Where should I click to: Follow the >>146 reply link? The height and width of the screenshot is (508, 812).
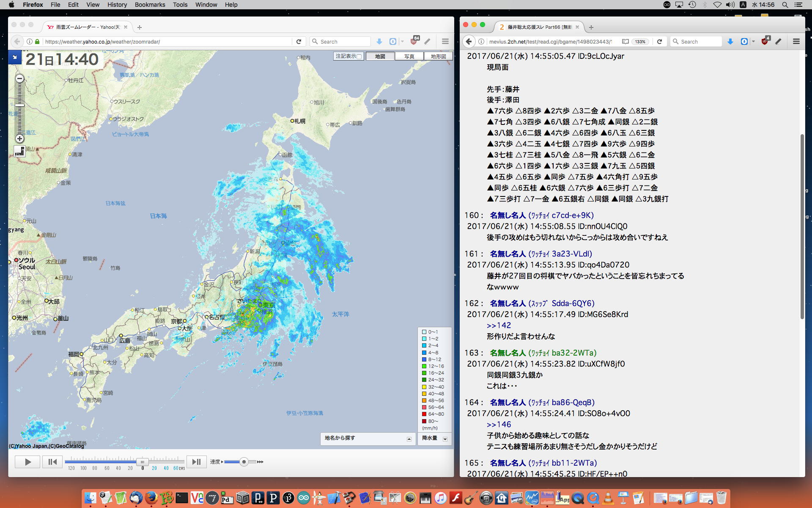click(499, 424)
